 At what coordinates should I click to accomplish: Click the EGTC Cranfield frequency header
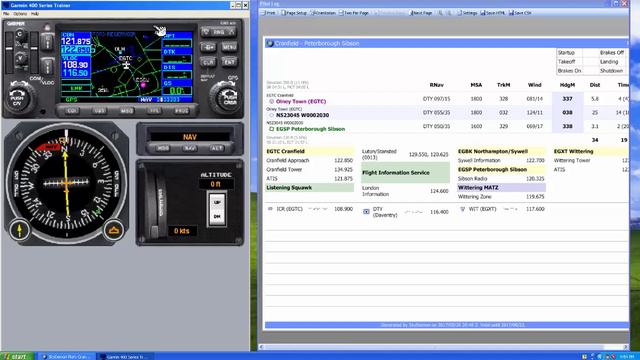(309, 151)
